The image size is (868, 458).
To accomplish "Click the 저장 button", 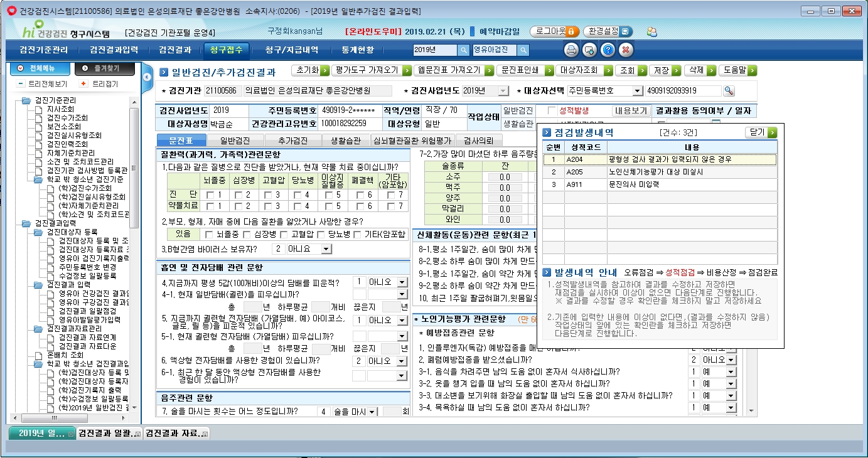I will pyautogui.click(x=662, y=70).
